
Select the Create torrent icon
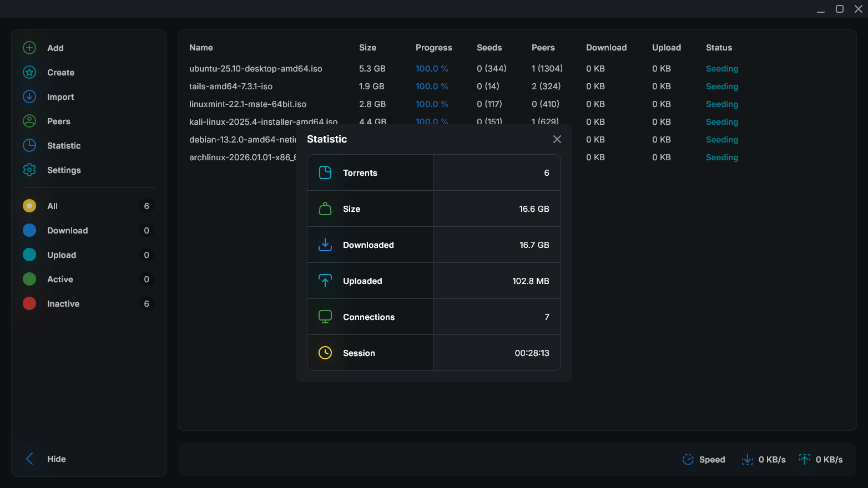(x=29, y=72)
